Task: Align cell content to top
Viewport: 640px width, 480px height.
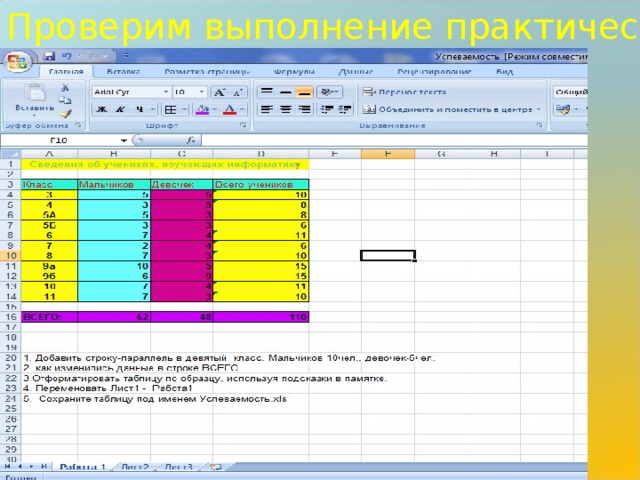Action: (x=267, y=92)
